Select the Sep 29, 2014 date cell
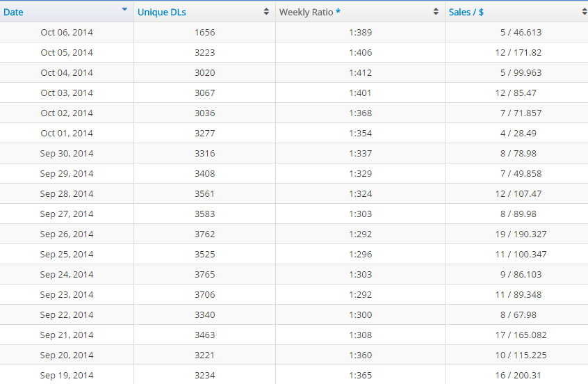Viewport: 588px width, 384px height. pyautogui.click(x=67, y=174)
